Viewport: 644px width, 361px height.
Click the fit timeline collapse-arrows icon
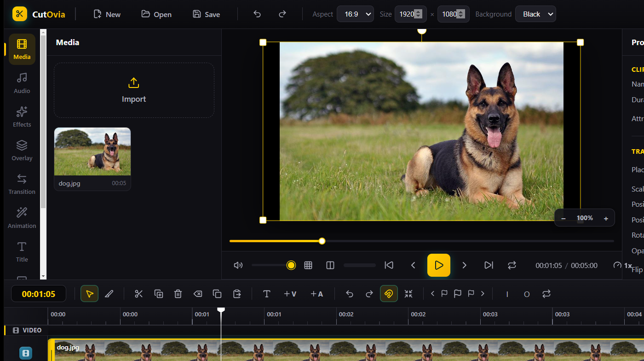coord(408,294)
